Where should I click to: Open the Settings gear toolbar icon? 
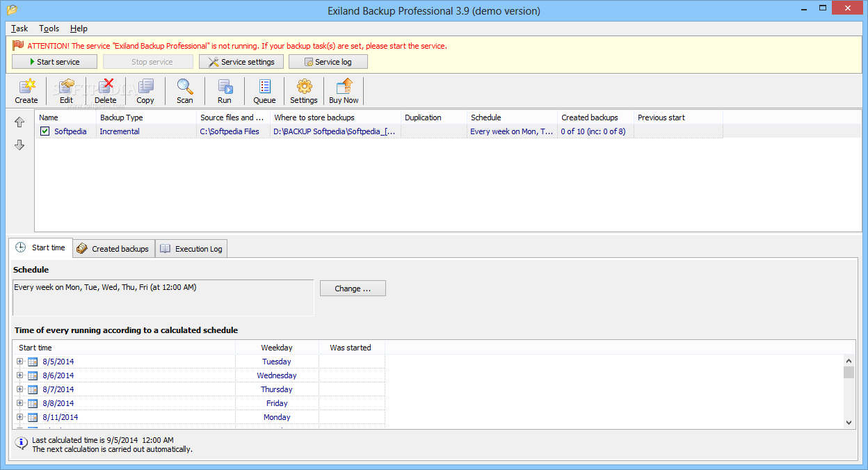[x=304, y=87]
